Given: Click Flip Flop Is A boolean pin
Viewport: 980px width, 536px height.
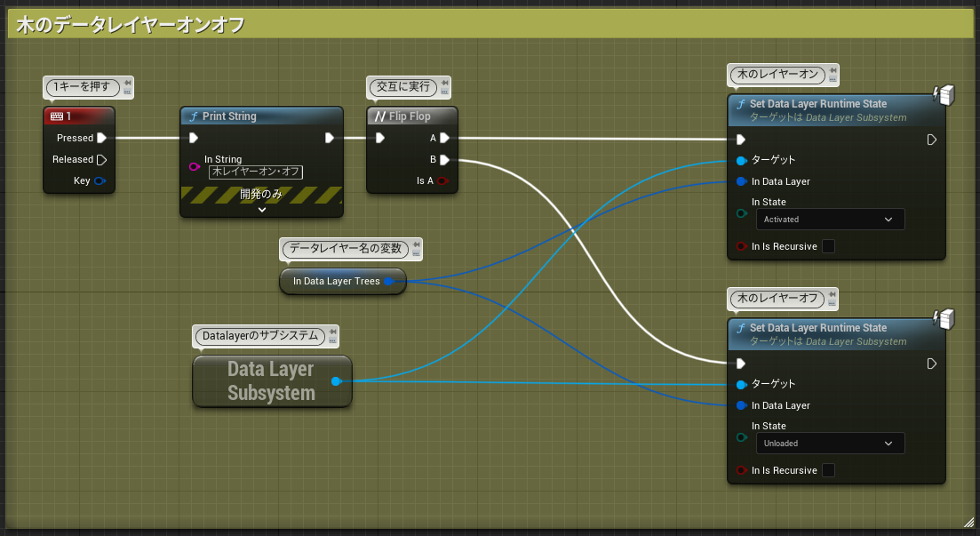Looking at the screenshot, I should click(x=442, y=180).
